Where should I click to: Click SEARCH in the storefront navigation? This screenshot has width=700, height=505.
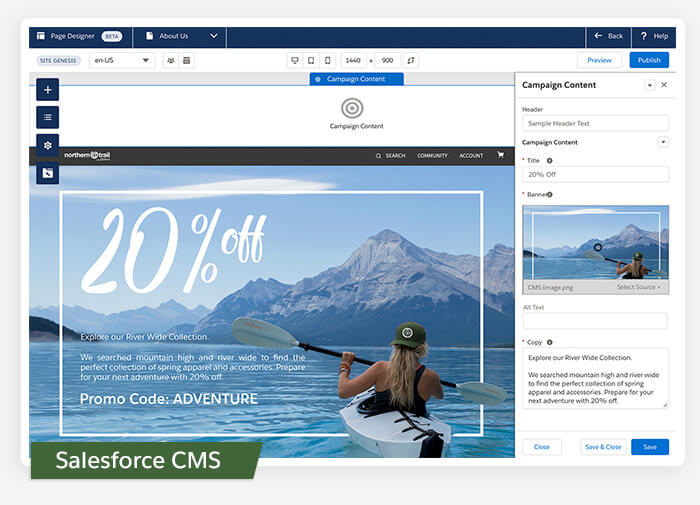tap(395, 156)
